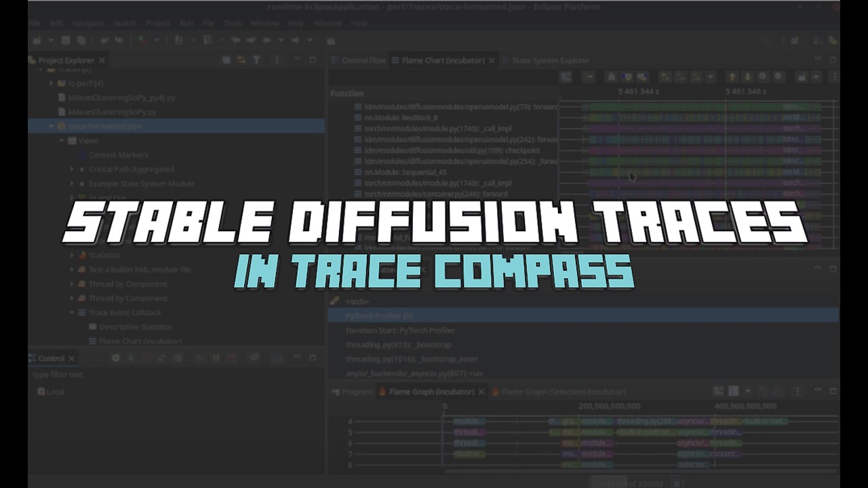Open the Tools menu
868x488 pixels.
233,23
